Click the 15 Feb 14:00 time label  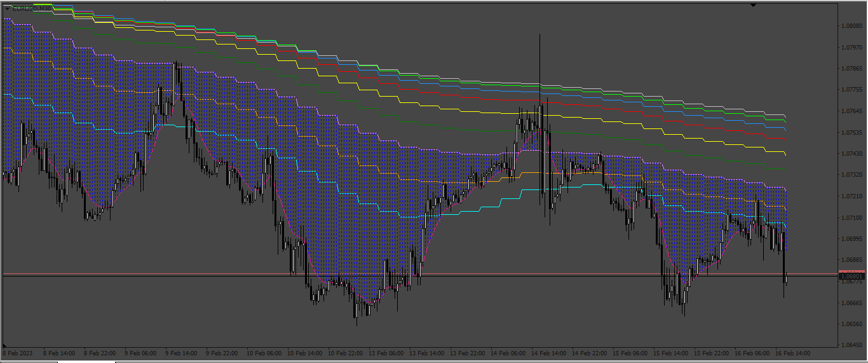[671, 352]
